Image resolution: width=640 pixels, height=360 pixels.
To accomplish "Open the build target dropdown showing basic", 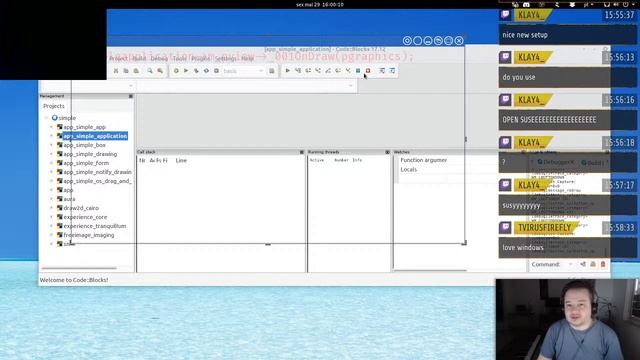I will pos(243,71).
